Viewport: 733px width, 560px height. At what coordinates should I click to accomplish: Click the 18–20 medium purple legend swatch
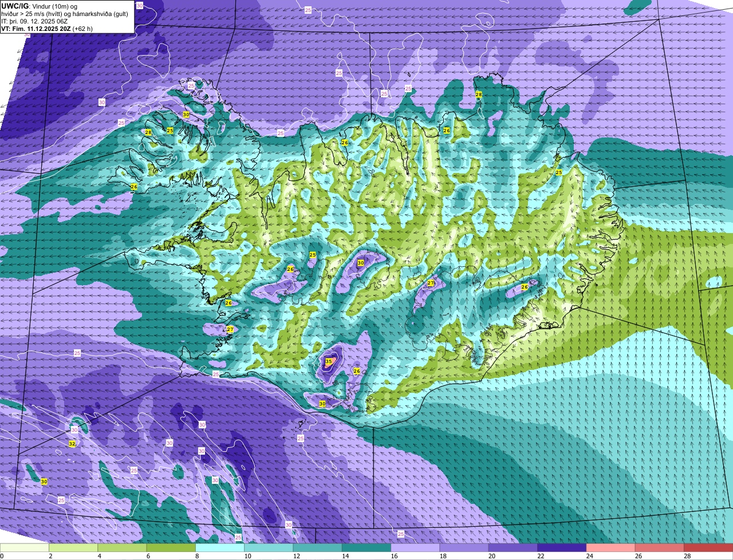coord(464,548)
